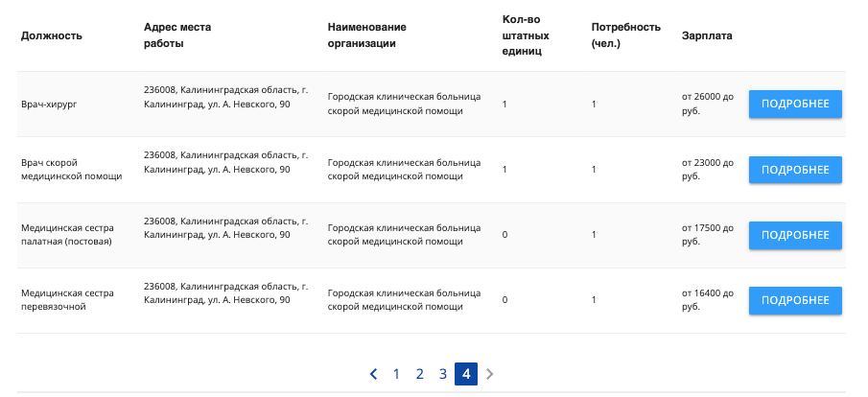Switch to page 3 in pagination
Screen dimensions: 868x397
[x=442, y=374]
